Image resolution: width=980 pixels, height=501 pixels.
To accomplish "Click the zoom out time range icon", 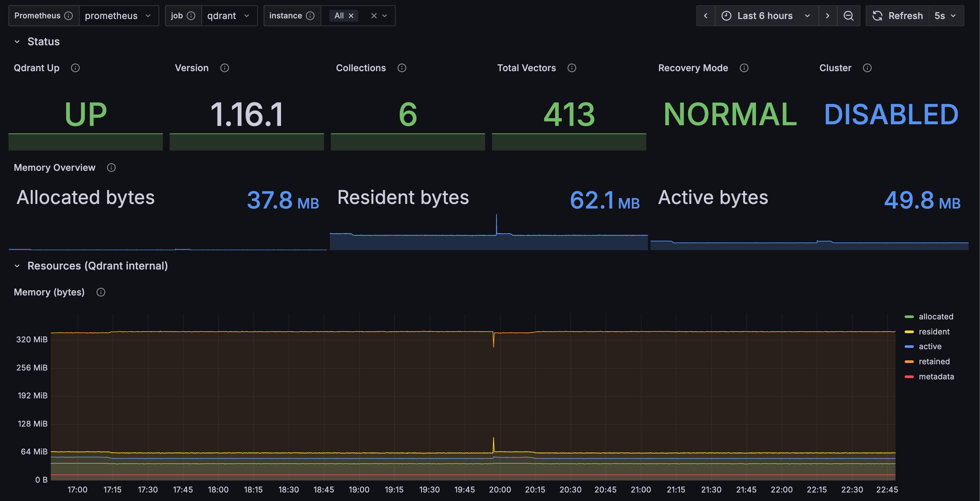I will (848, 16).
